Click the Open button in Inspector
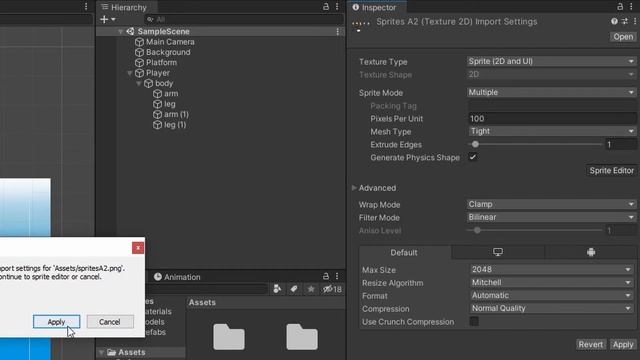 (x=623, y=37)
